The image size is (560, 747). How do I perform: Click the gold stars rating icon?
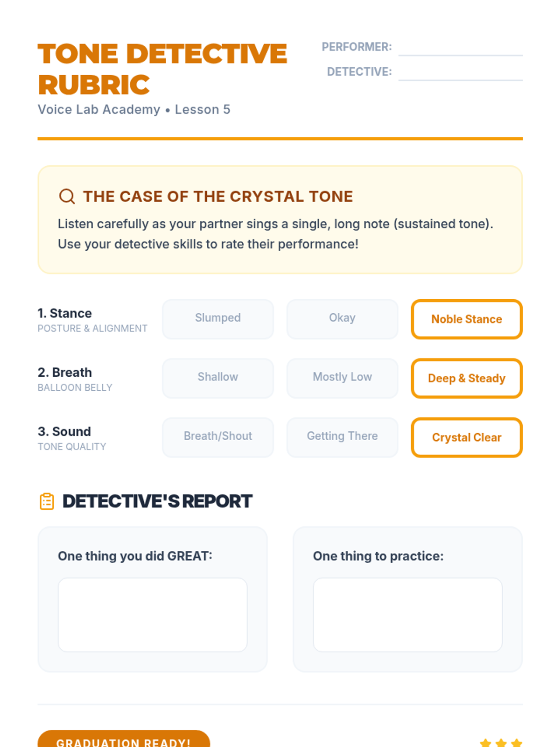pos(501,742)
